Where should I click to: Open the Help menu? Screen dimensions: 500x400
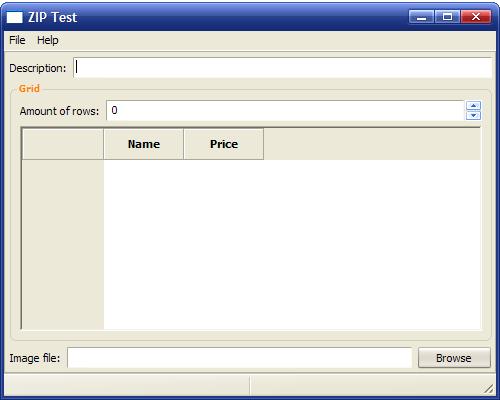pyautogui.click(x=48, y=40)
